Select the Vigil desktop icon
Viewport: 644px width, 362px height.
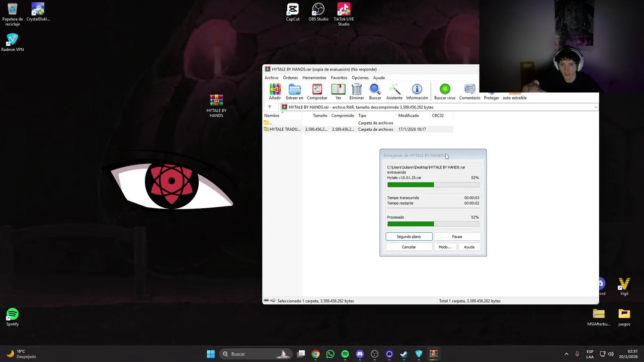pos(624,287)
